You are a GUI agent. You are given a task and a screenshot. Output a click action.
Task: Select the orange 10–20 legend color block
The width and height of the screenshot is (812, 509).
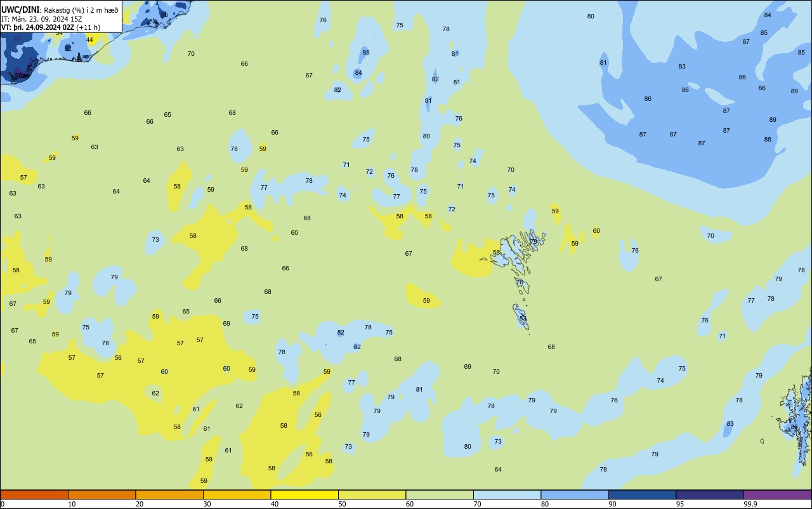(102, 494)
